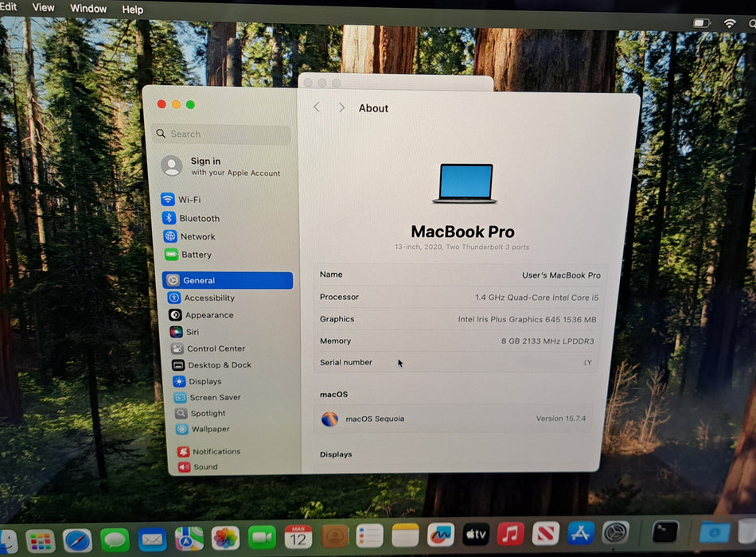Select 'Intel Iris Plus Graphics 645 1536 MB'

pyautogui.click(x=527, y=319)
